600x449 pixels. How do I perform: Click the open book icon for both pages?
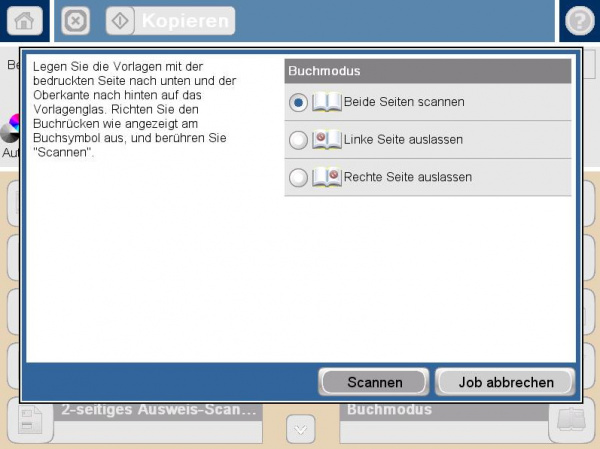(x=327, y=102)
